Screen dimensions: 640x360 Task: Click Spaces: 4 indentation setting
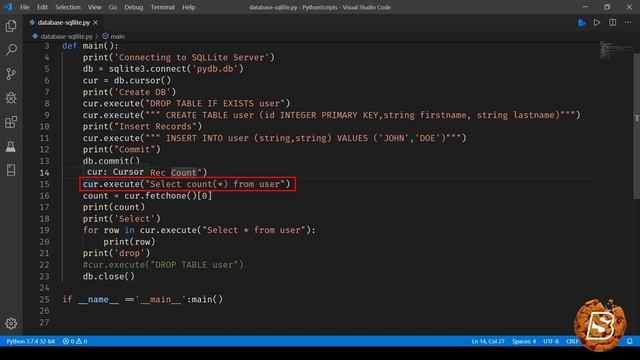[x=524, y=341]
